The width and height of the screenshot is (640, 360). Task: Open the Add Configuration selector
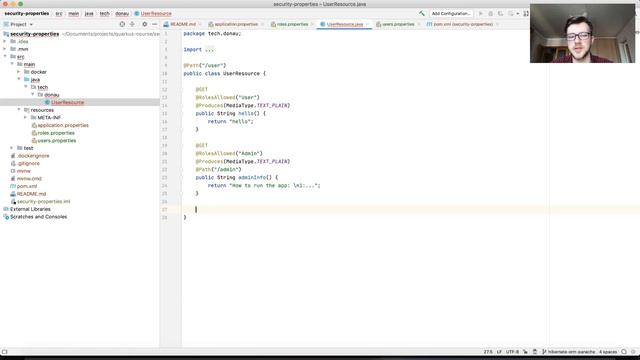pos(451,13)
